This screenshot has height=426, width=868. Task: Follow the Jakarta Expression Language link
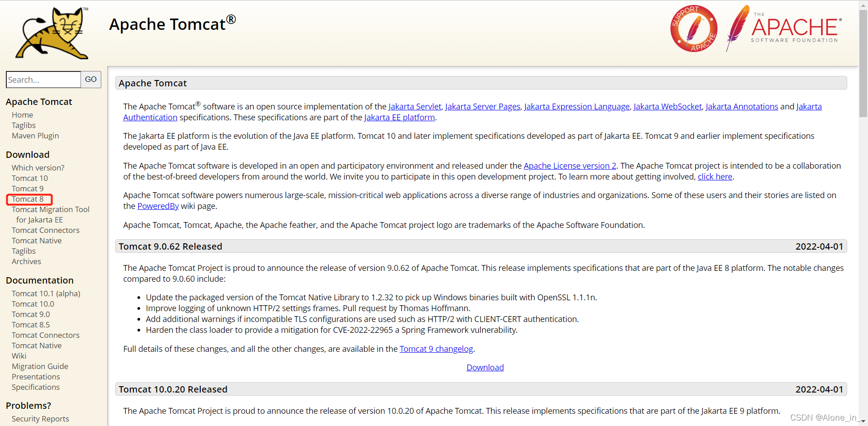(x=577, y=106)
